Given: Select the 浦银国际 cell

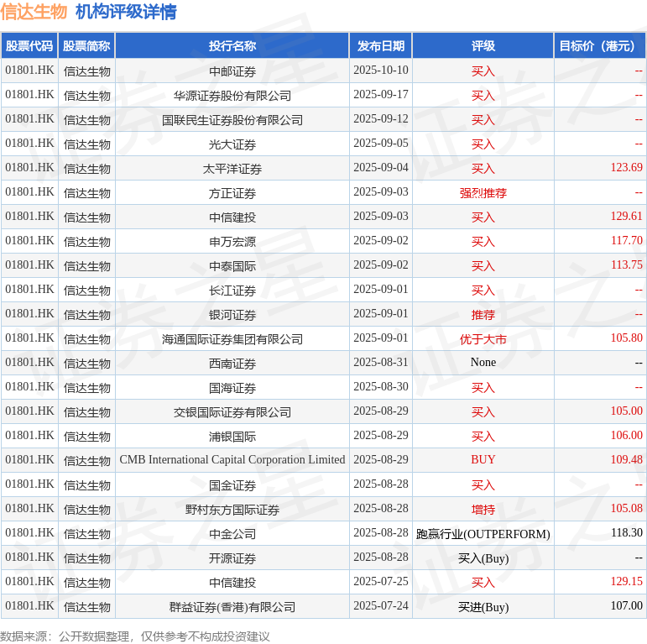Looking at the screenshot, I should pos(232,437).
